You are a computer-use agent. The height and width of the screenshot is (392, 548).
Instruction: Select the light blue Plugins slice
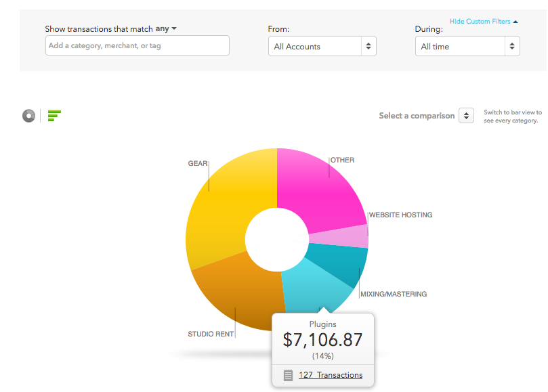tap(312, 288)
